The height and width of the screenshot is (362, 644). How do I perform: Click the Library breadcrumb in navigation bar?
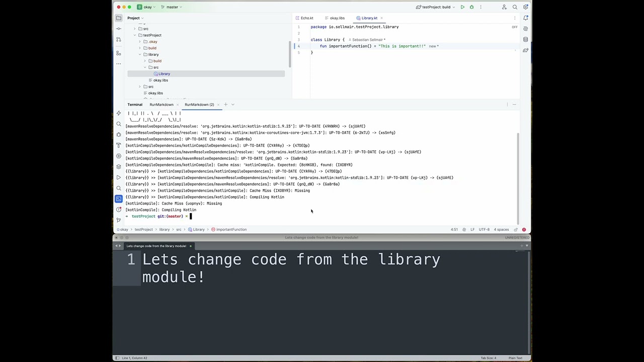(x=196, y=229)
